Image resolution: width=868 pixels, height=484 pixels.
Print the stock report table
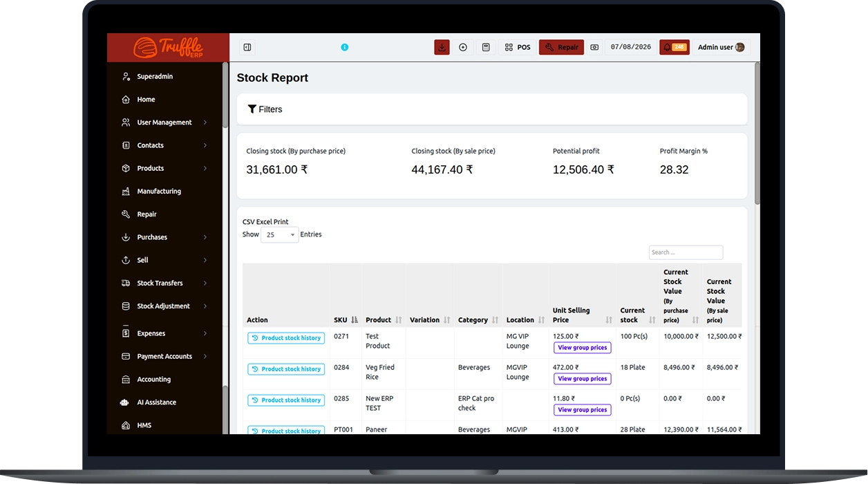coord(281,222)
